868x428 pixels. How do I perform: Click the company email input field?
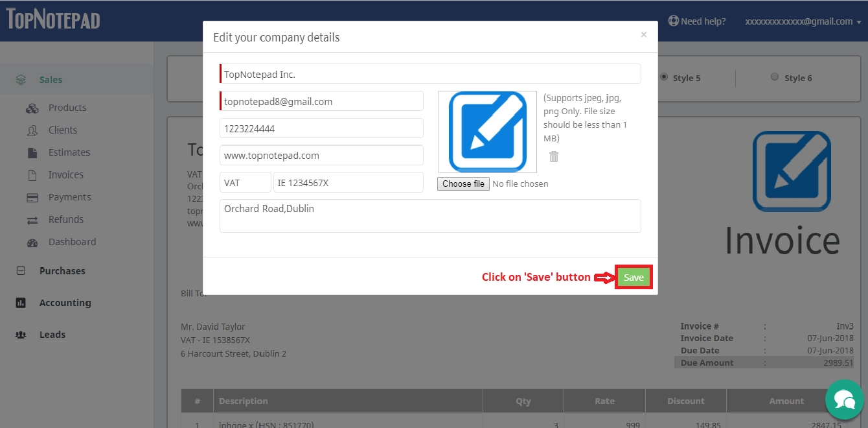tap(322, 102)
